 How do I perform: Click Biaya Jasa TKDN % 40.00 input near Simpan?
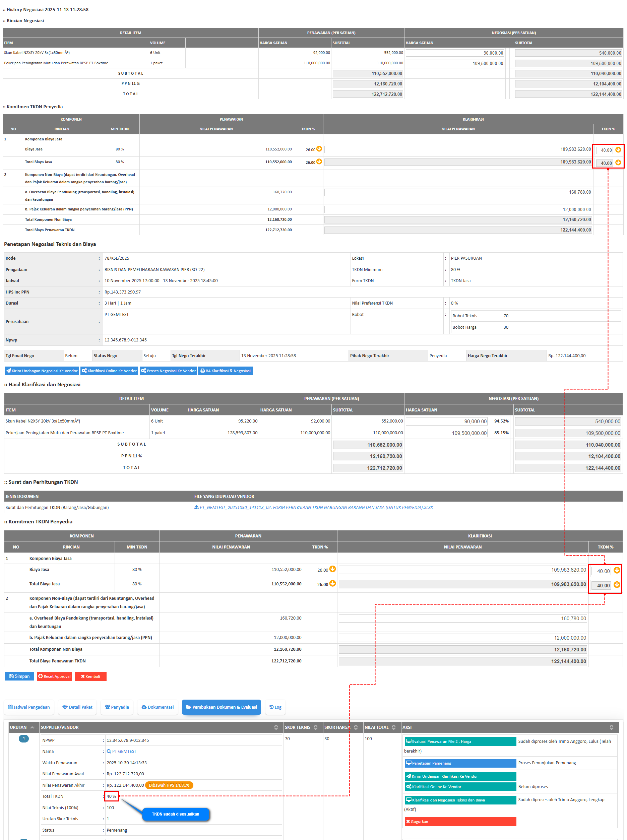click(601, 571)
